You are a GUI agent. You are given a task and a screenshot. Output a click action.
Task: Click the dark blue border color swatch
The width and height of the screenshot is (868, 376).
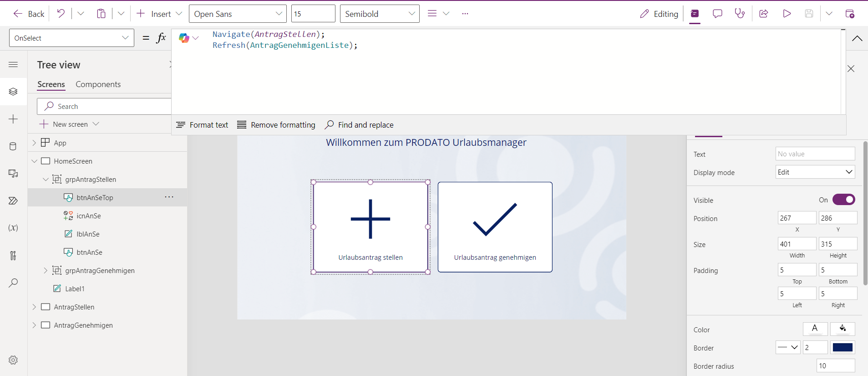click(842, 347)
